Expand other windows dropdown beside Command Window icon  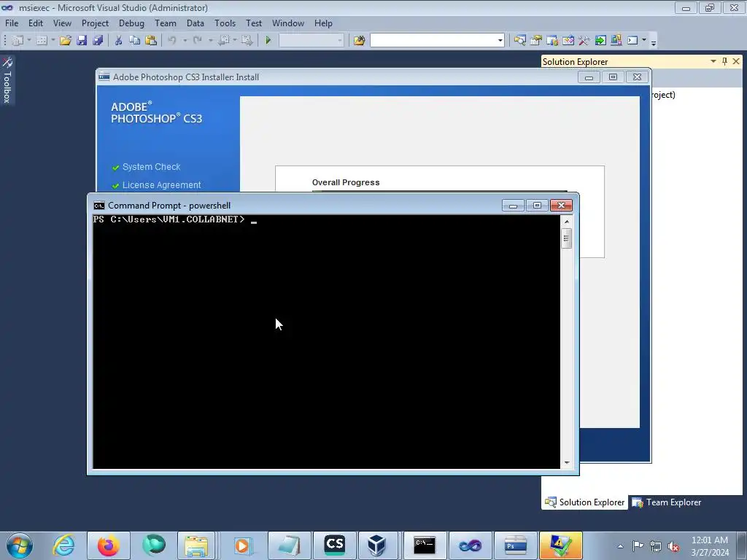click(644, 41)
